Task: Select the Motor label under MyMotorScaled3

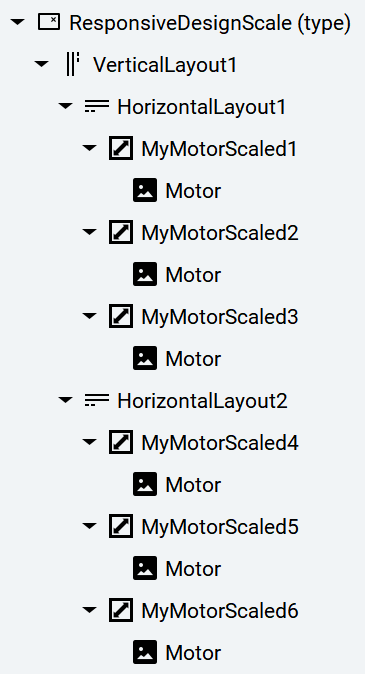Action: click(193, 359)
